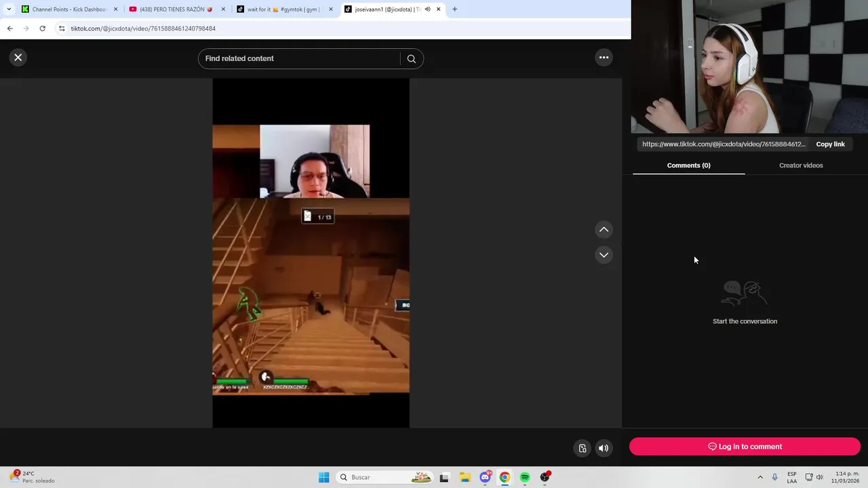Click the Copy link button

pos(830,144)
